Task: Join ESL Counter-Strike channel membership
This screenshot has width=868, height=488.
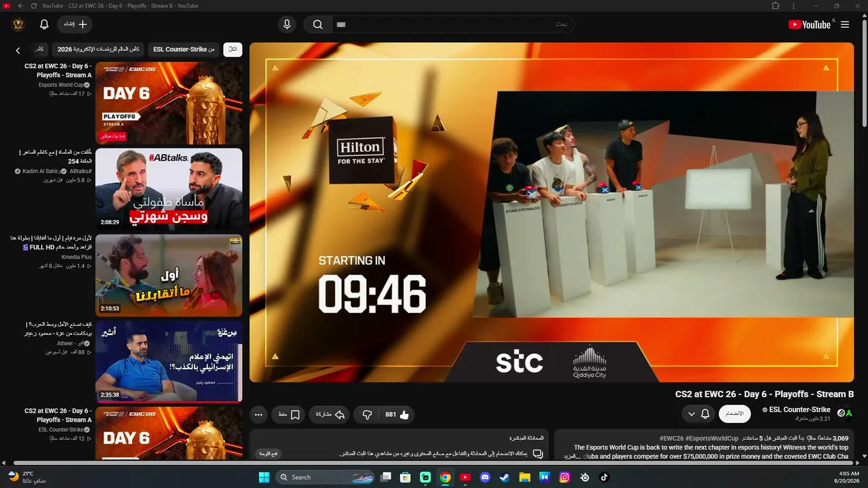Action: tap(734, 413)
